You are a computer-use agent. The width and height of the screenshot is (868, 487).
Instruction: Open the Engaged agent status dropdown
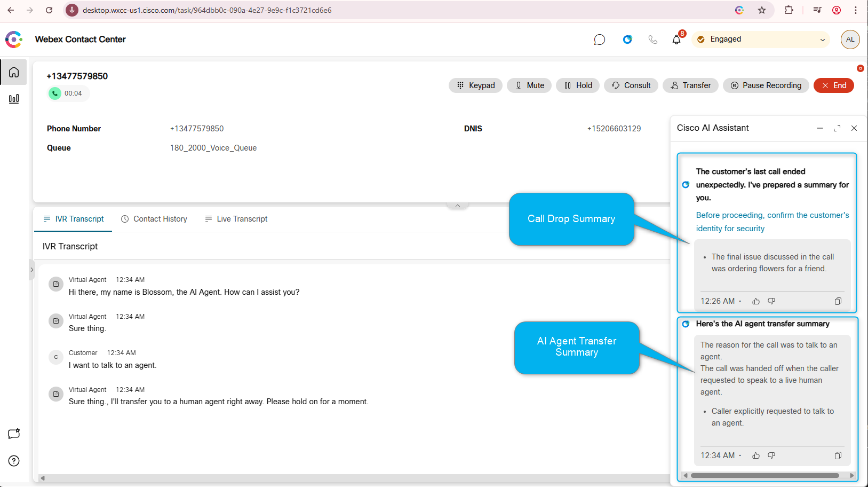[x=761, y=40]
